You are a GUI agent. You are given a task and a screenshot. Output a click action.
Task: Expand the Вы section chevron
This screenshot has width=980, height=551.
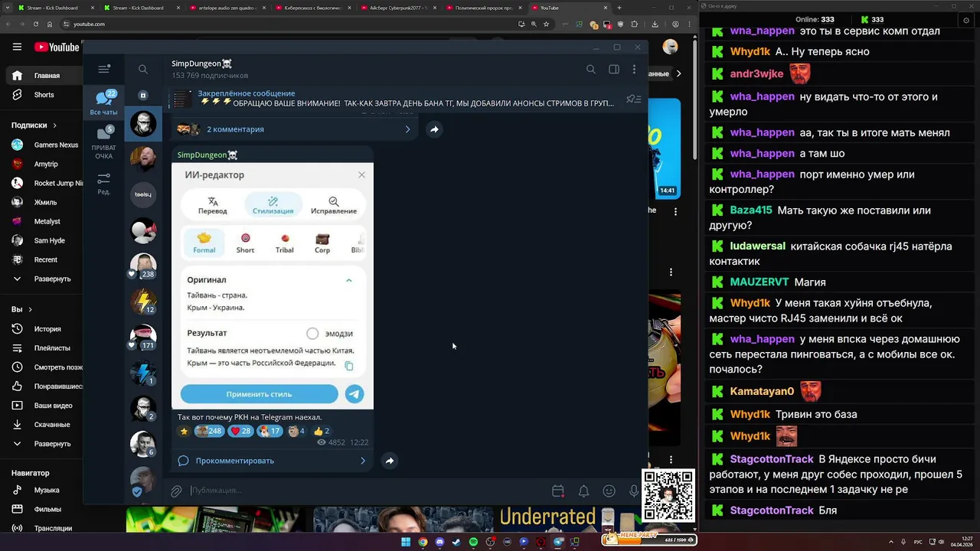point(30,310)
